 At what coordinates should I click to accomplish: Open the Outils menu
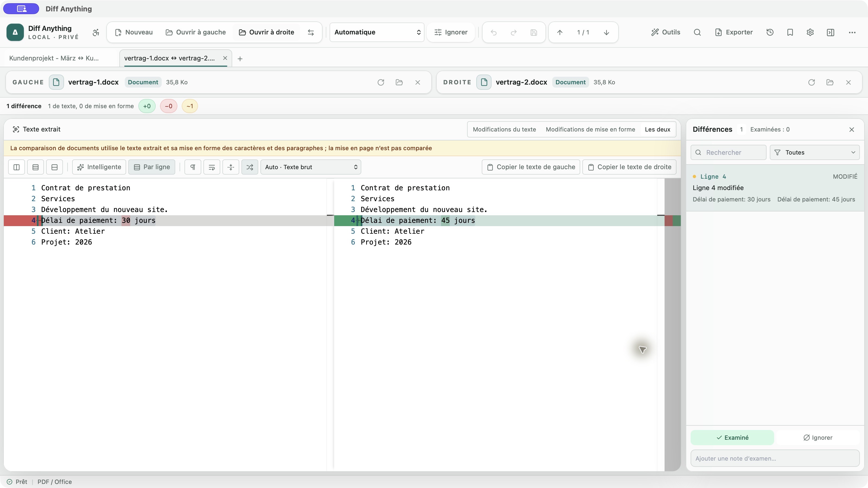[665, 32]
